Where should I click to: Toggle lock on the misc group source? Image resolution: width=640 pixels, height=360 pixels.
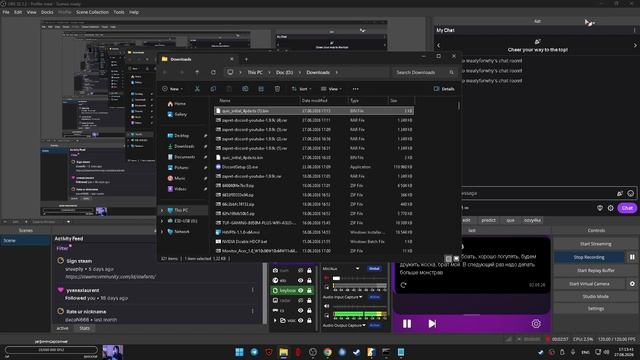click(x=309, y=320)
